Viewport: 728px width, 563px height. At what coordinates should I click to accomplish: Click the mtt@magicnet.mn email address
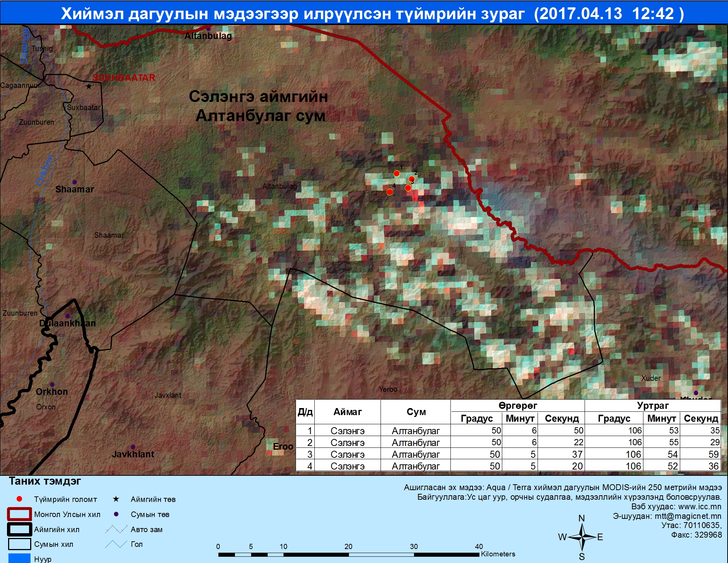(x=688, y=516)
